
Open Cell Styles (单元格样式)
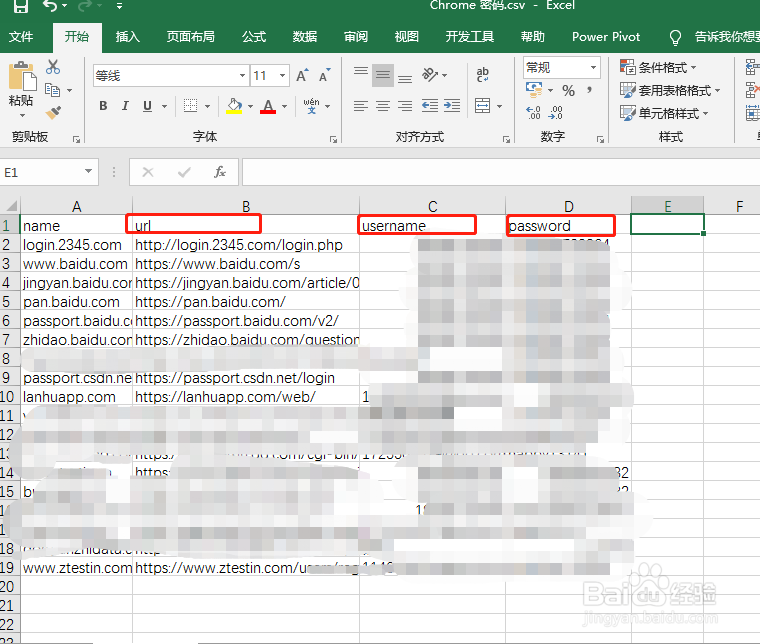[664, 113]
